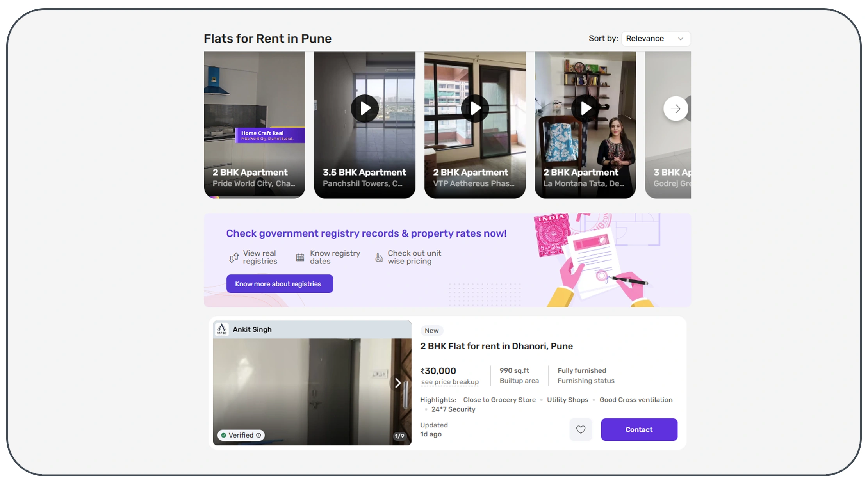
Task: Play the 3.5 BHK Panchshil Towers video
Action: [365, 109]
